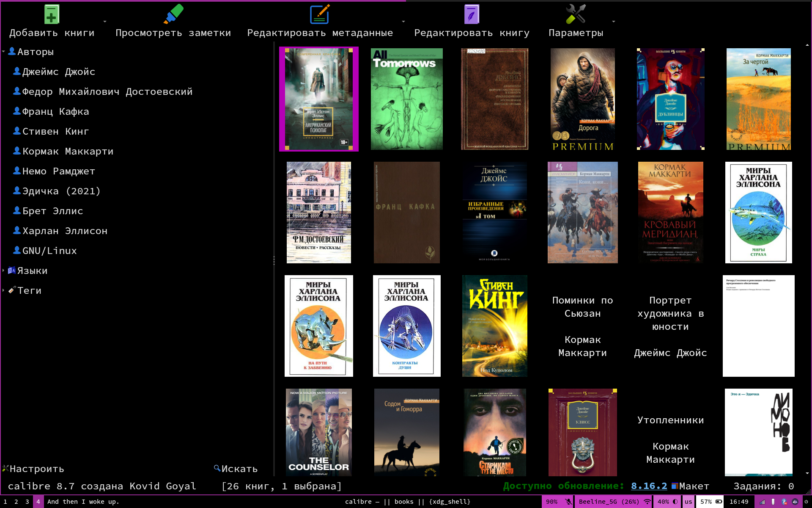Click the Задания: 0 jobs indicator

(x=763, y=486)
